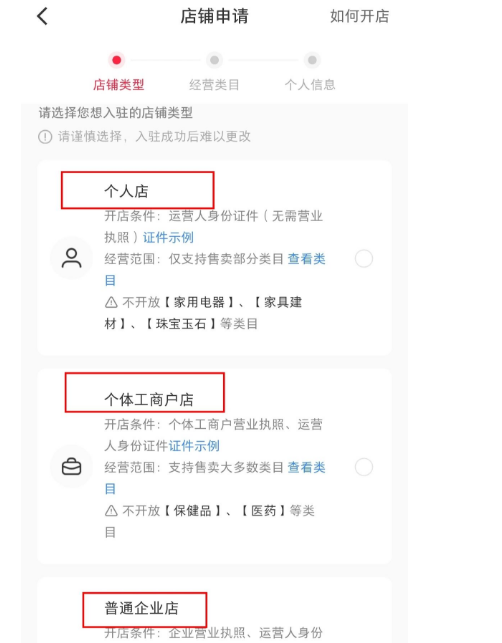Choose the 个人店 store type heading
Viewport: 502px width, 643px height.
[126, 191]
